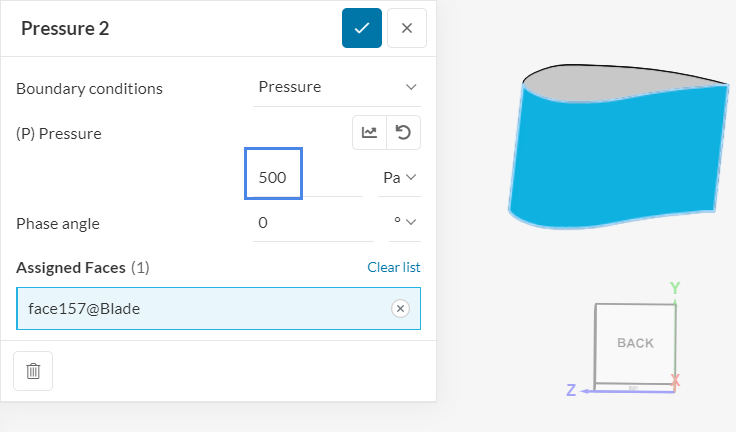This screenshot has width=736, height=432.
Task: Click the Clear list link
Action: click(394, 267)
